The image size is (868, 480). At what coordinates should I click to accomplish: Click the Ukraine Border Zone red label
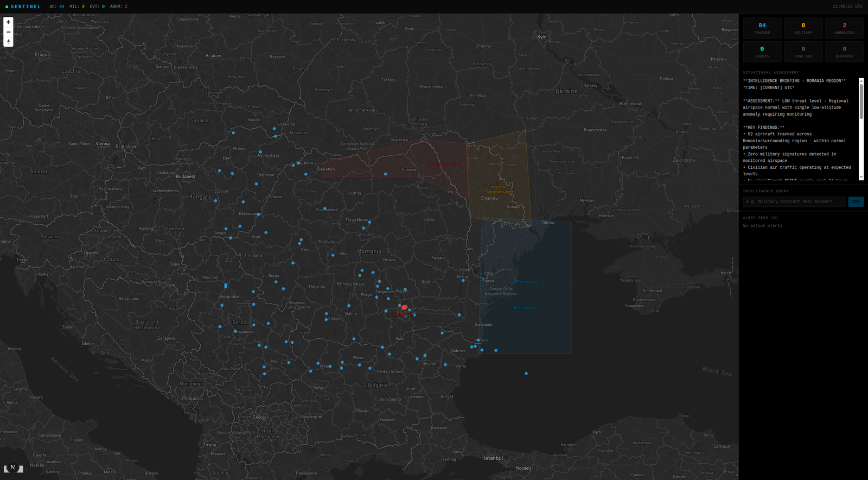click(x=445, y=164)
